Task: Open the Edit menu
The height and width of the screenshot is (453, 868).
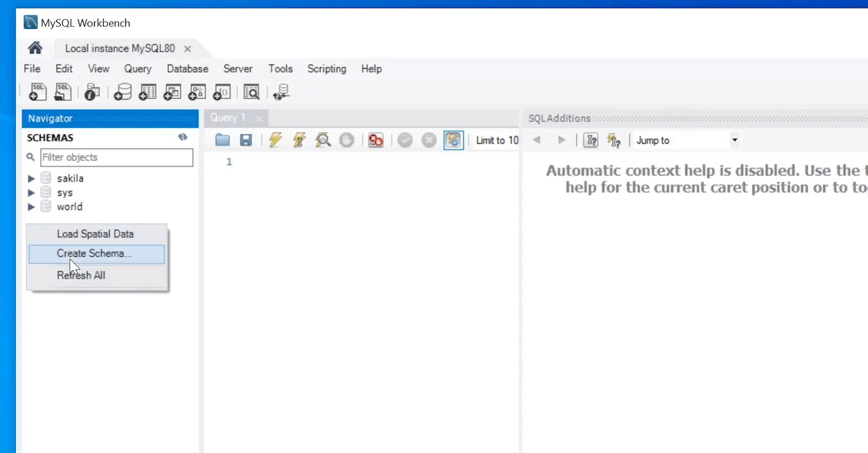Action: coord(64,69)
